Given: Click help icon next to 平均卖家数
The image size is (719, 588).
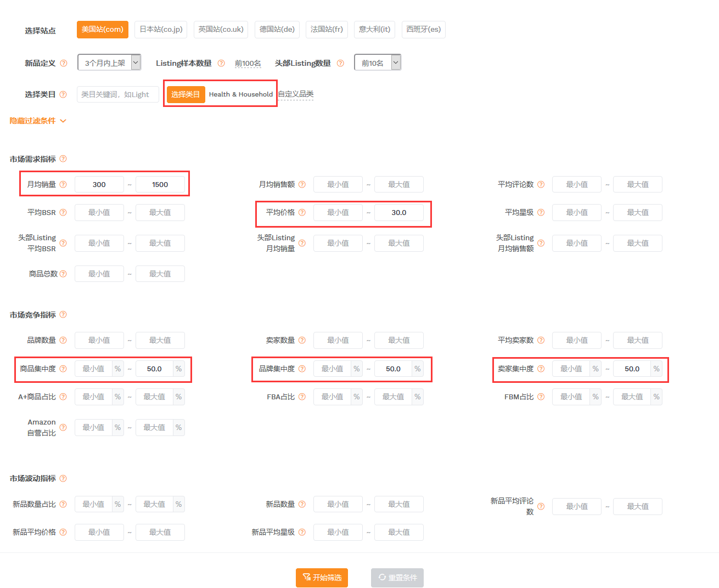Looking at the screenshot, I should click(541, 340).
